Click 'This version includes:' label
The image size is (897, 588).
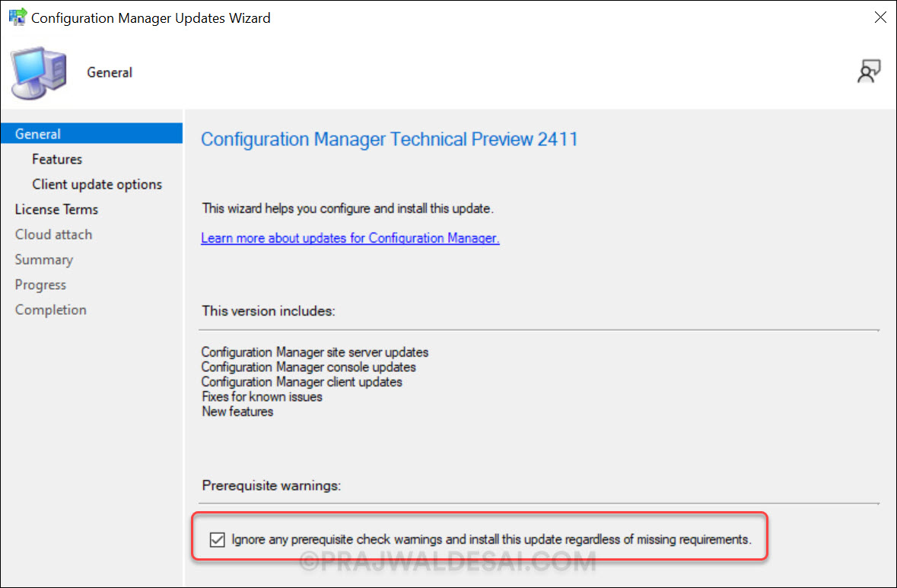click(x=269, y=311)
